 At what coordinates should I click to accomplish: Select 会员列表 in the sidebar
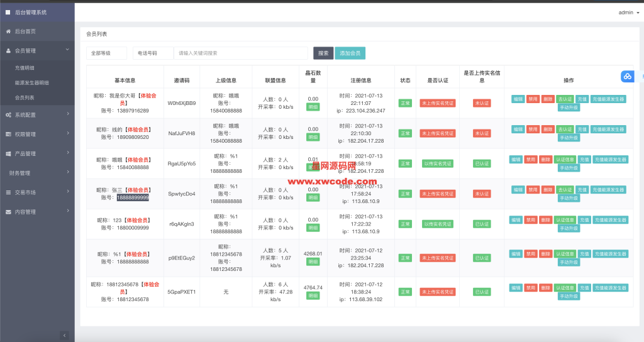click(x=25, y=97)
